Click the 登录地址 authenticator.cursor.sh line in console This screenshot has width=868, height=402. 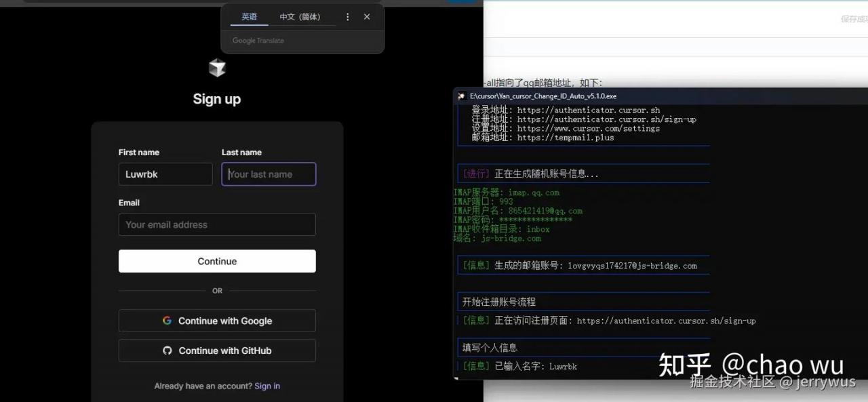(566, 110)
